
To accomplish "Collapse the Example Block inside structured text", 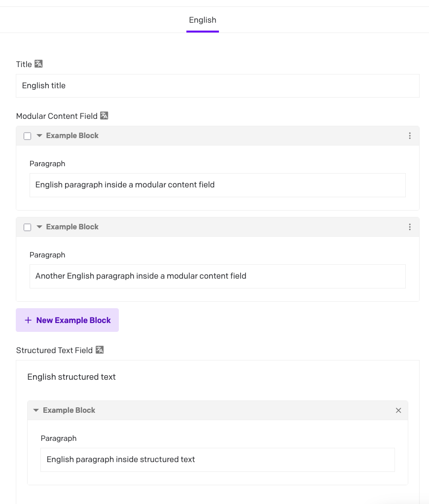I will coord(36,410).
